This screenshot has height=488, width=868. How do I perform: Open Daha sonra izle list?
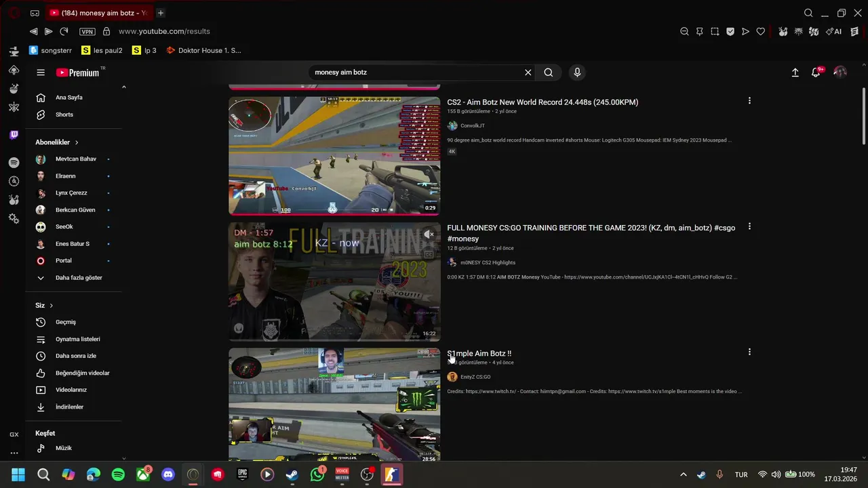[x=73, y=356]
